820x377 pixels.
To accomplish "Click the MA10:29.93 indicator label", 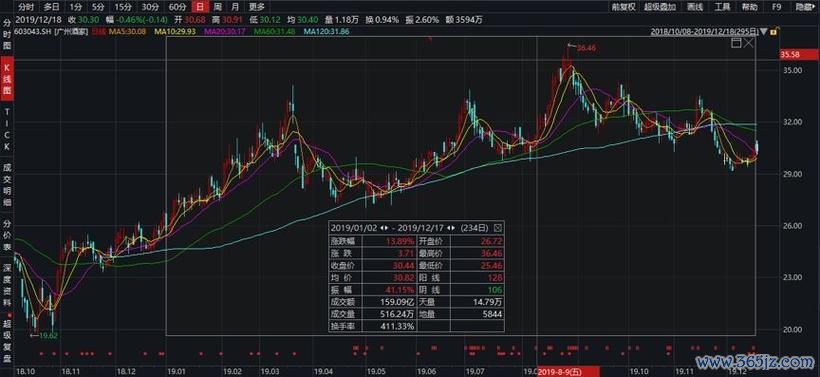I will [x=174, y=31].
